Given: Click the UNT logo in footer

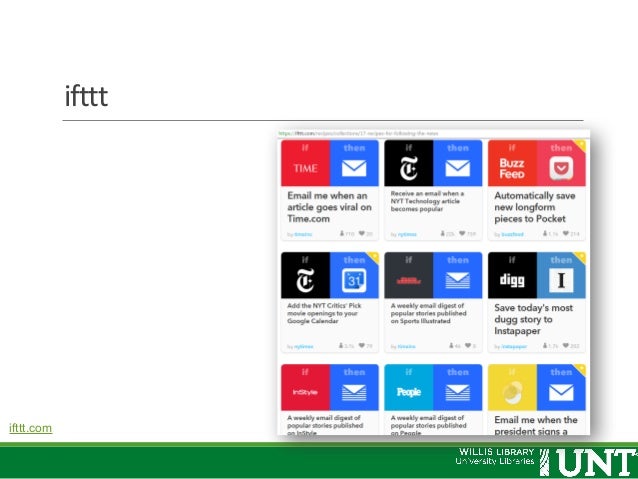Looking at the screenshot, I should (x=589, y=462).
